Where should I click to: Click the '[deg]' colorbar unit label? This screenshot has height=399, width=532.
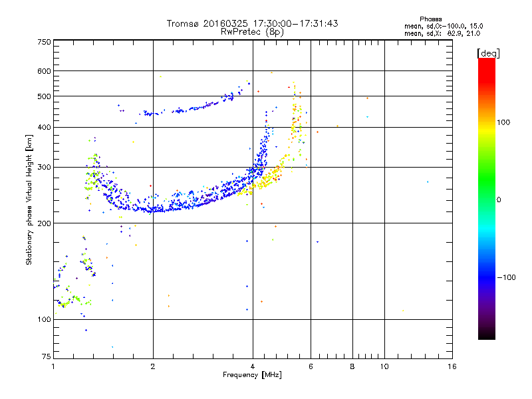tap(488, 53)
